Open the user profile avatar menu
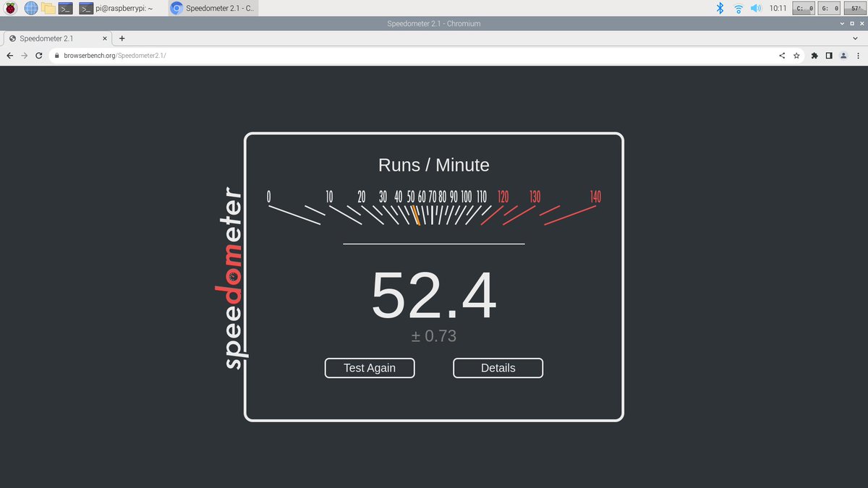The height and width of the screenshot is (488, 868). coord(843,55)
